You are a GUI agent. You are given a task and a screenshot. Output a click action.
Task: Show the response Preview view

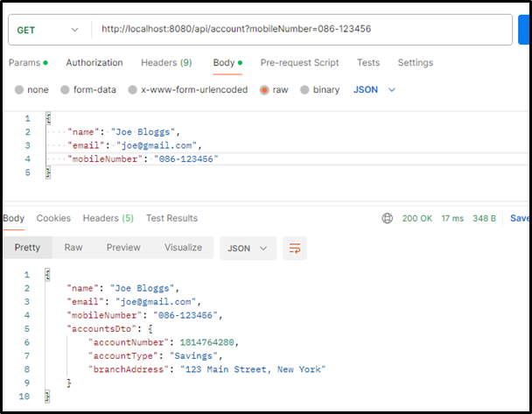click(123, 248)
